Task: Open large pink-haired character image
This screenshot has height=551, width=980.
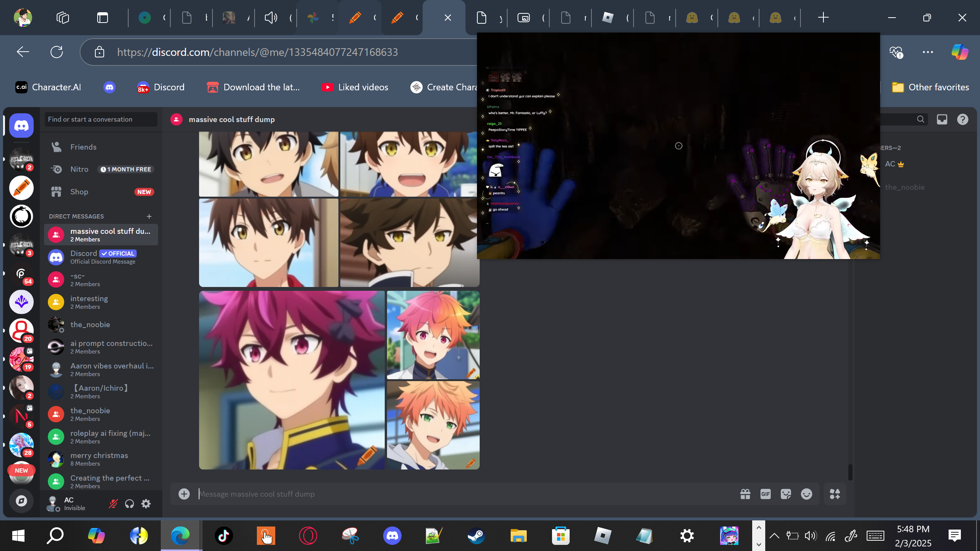Action: point(292,380)
